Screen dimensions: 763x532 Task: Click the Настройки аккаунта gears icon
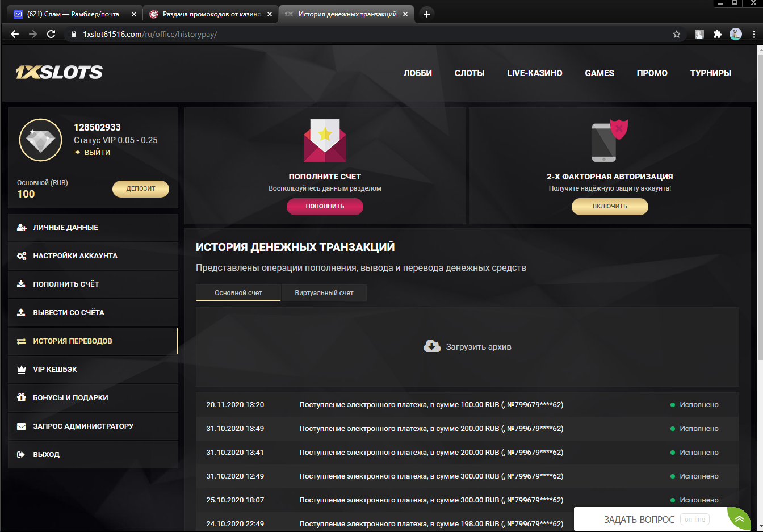(22, 256)
